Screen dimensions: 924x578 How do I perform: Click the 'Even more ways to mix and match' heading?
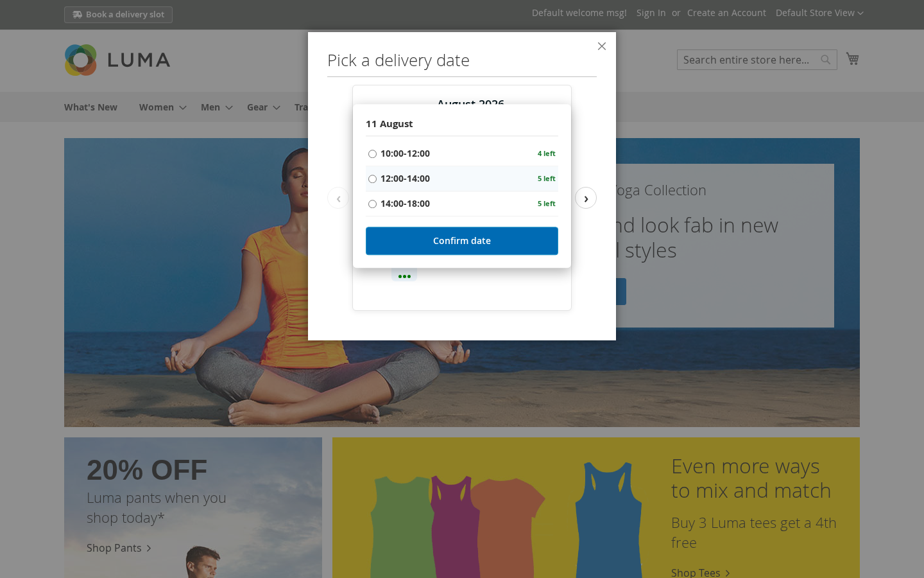point(751,478)
